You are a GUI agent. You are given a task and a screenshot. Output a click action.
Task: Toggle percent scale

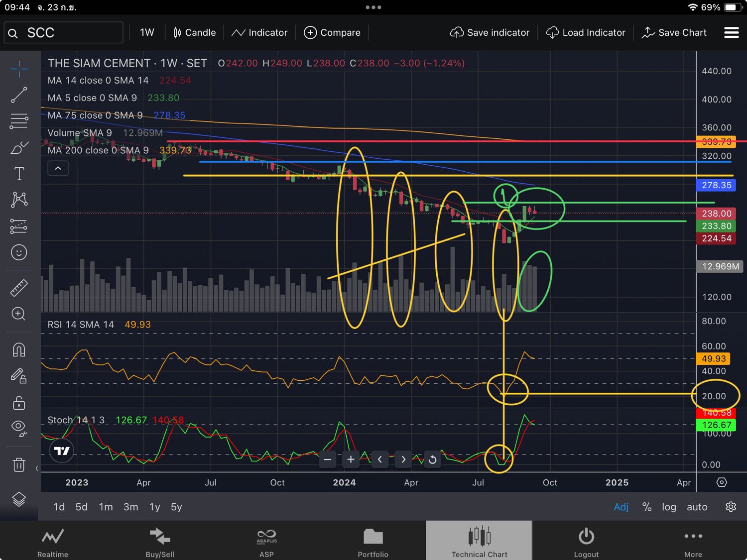pyautogui.click(x=646, y=507)
